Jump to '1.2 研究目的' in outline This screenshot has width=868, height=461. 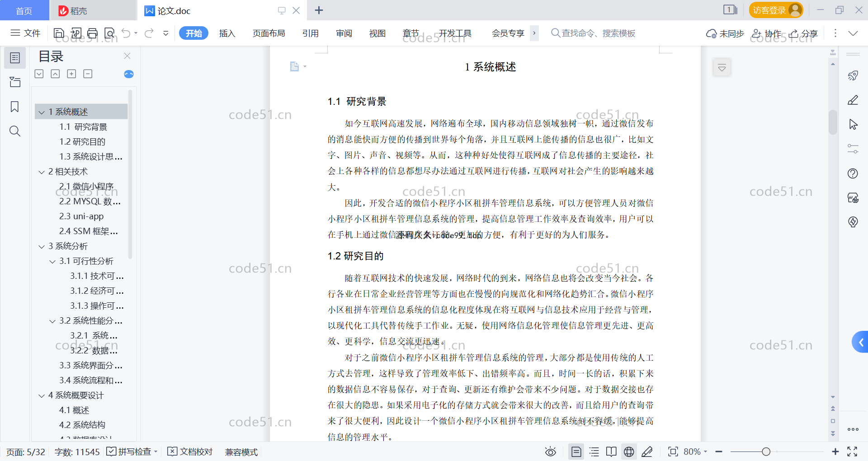82,142
